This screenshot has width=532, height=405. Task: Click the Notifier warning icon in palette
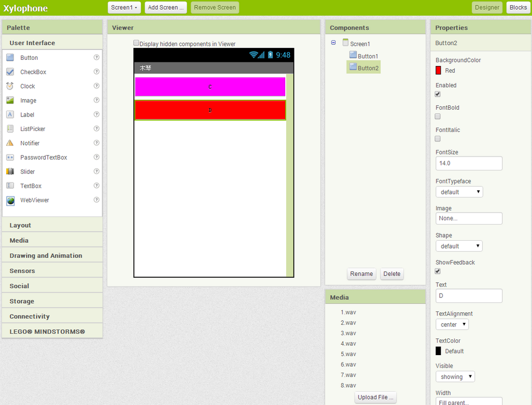10,143
